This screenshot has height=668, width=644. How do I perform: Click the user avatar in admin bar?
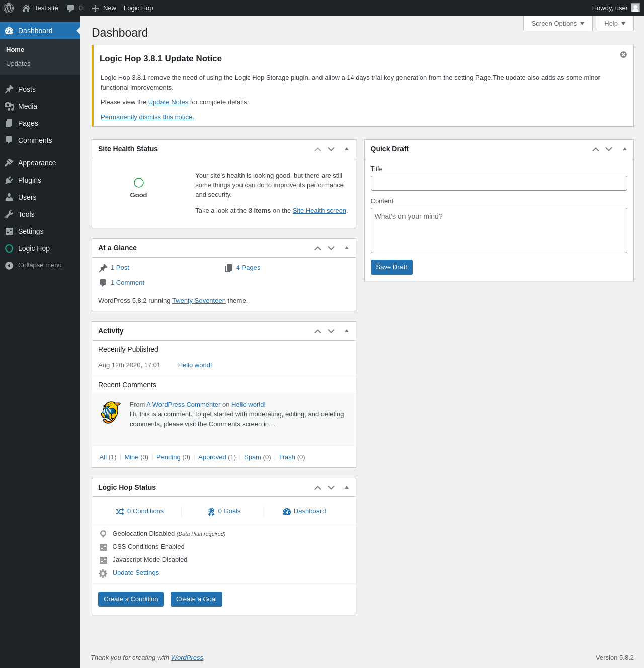coord(635,8)
